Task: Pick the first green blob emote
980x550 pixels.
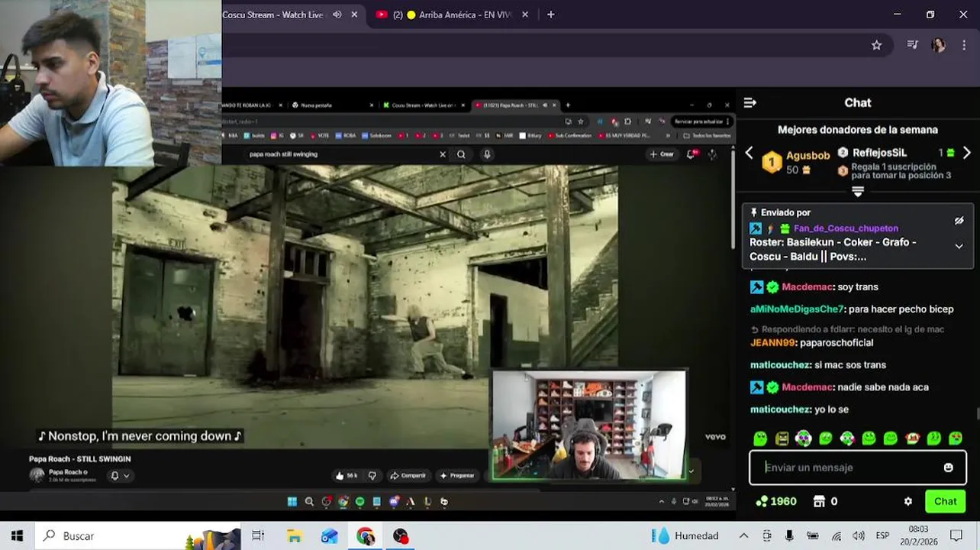Action: 760,438
